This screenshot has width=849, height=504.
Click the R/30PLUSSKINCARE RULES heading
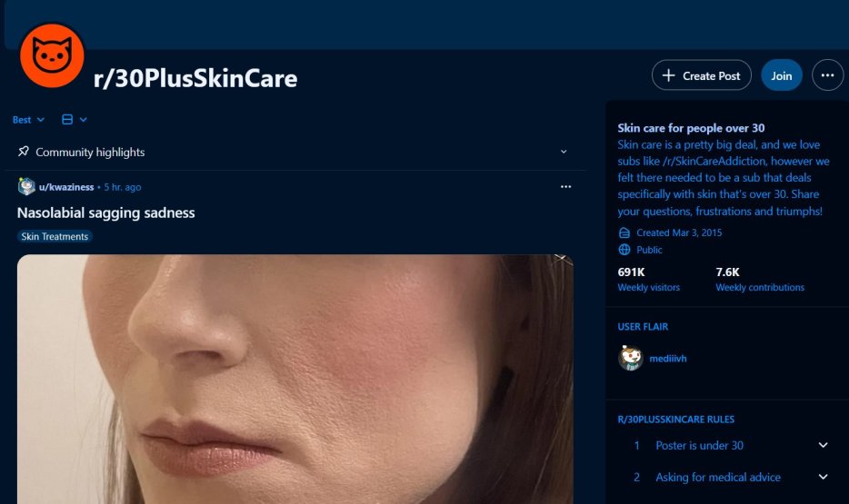675,420
